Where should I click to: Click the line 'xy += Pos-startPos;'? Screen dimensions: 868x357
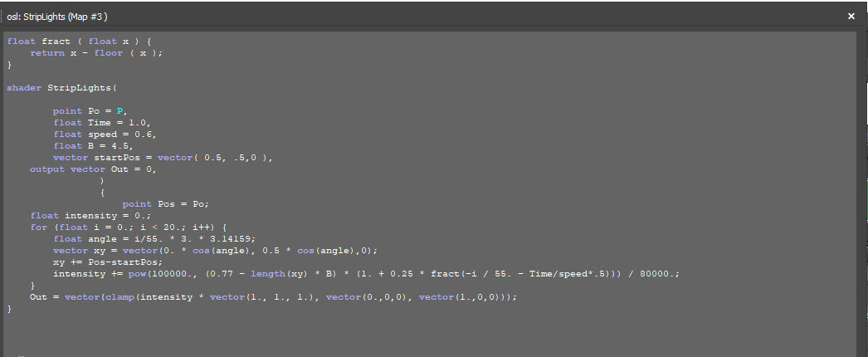tap(108, 262)
